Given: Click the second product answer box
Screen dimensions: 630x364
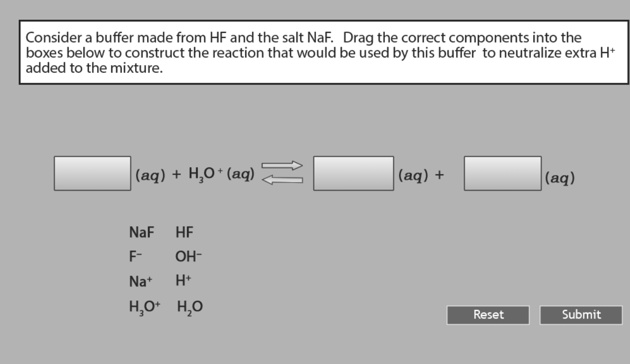Looking at the screenshot, I should pos(503,173).
